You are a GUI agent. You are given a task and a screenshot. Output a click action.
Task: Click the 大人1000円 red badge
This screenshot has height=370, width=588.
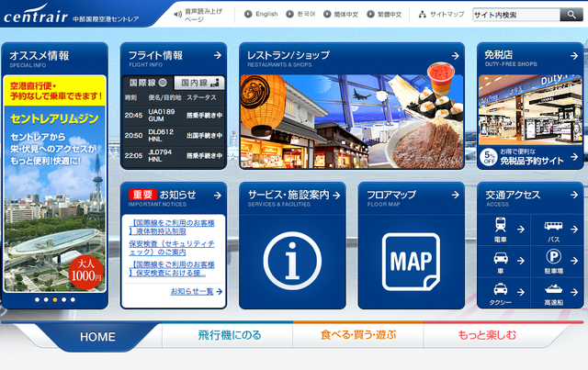[x=85, y=272]
